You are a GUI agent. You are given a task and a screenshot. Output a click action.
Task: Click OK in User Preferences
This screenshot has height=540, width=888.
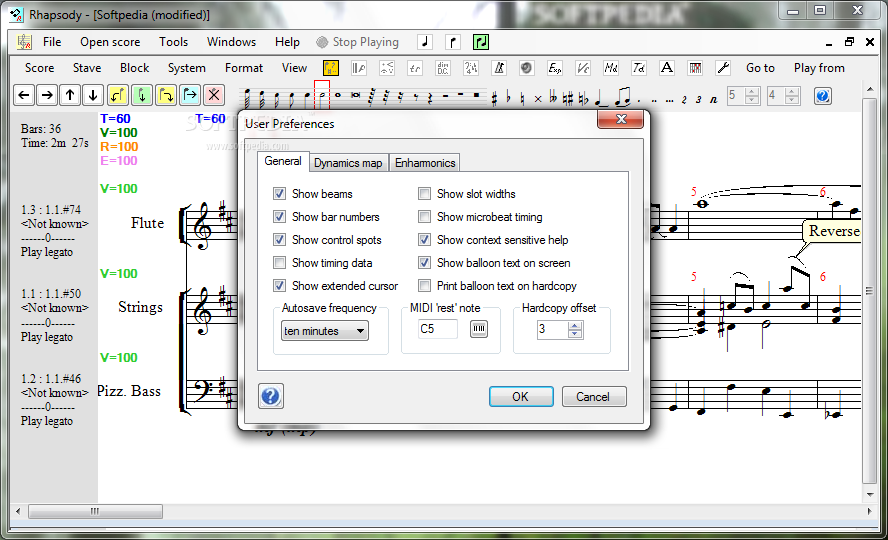click(521, 397)
